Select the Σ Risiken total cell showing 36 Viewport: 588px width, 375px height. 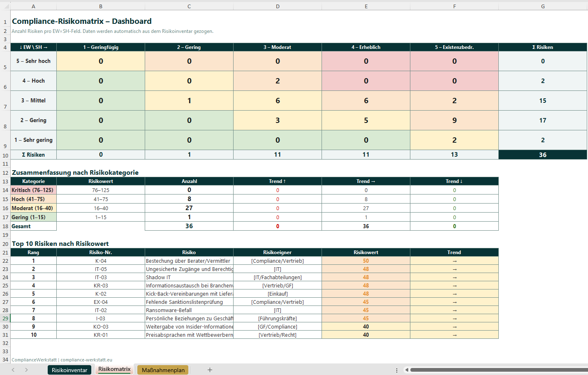(x=543, y=155)
